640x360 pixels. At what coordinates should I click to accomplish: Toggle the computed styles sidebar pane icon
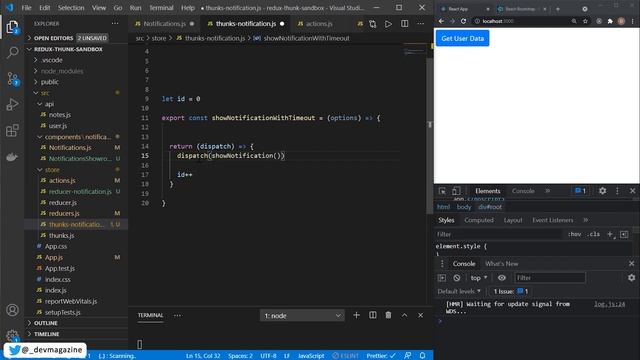tap(624, 234)
